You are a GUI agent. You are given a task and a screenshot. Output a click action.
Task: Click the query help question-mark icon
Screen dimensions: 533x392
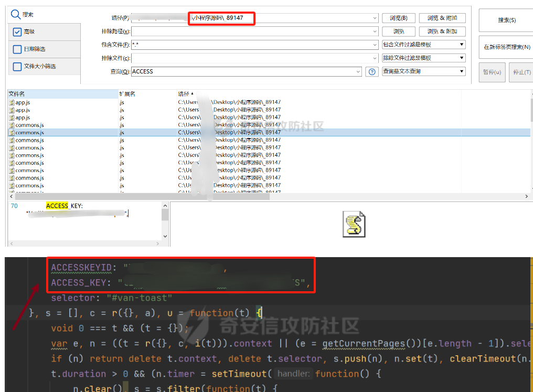pyautogui.click(x=372, y=72)
